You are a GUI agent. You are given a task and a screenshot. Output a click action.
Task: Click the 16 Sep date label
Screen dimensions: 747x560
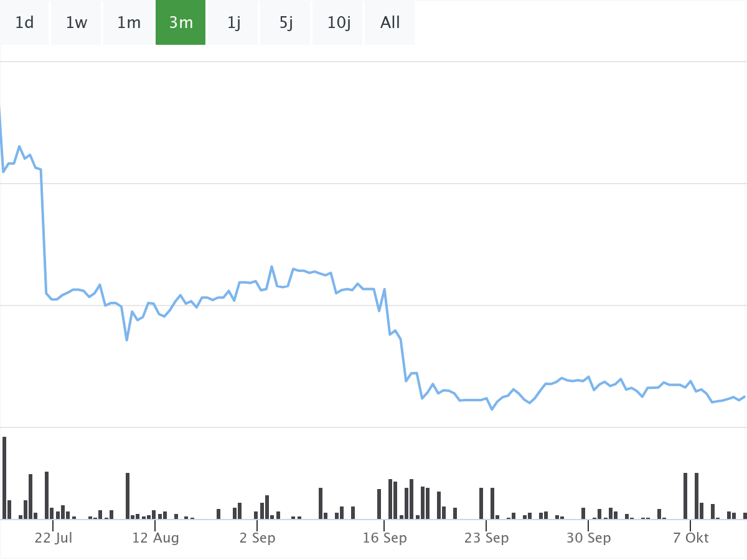pyautogui.click(x=385, y=538)
